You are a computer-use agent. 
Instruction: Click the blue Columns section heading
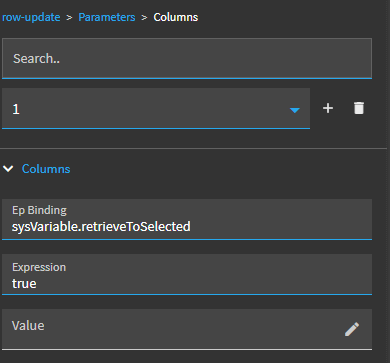pos(46,169)
